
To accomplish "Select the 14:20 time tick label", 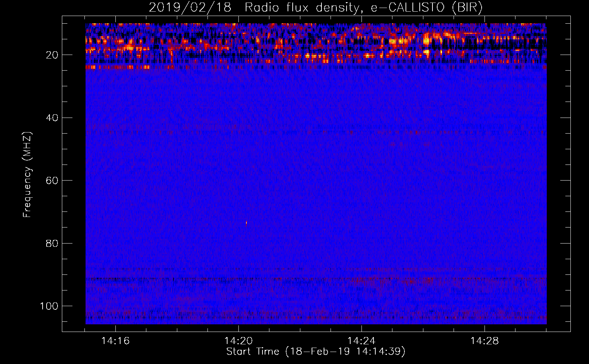I will click(238, 341).
